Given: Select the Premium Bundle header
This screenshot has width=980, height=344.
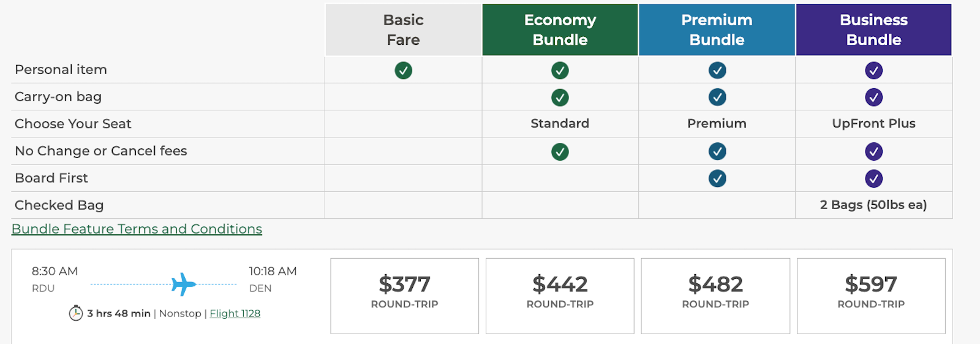Looking at the screenshot, I should point(717,30).
